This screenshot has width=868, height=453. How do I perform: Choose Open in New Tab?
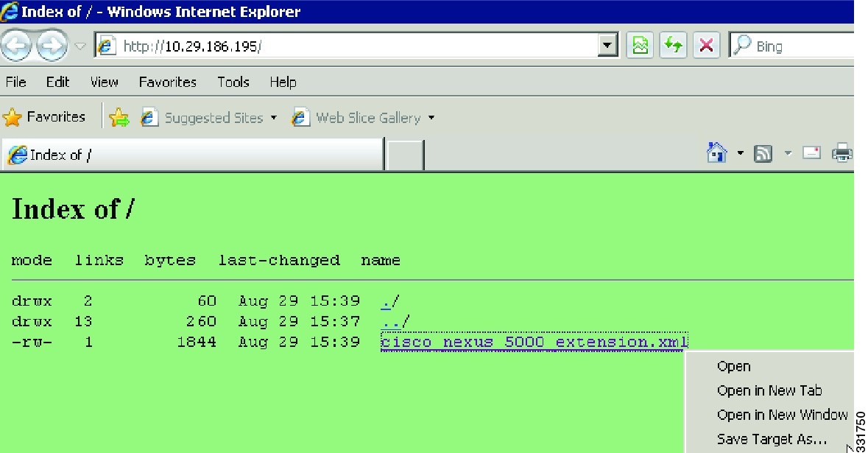tap(769, 390)
